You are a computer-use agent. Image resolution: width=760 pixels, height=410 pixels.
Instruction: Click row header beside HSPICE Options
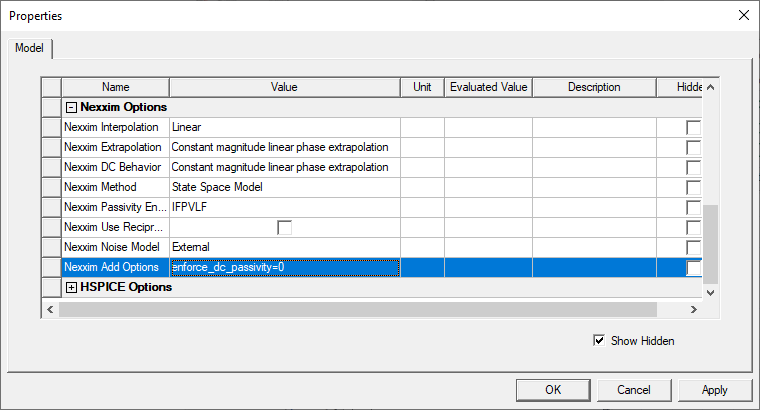[51, 287]
